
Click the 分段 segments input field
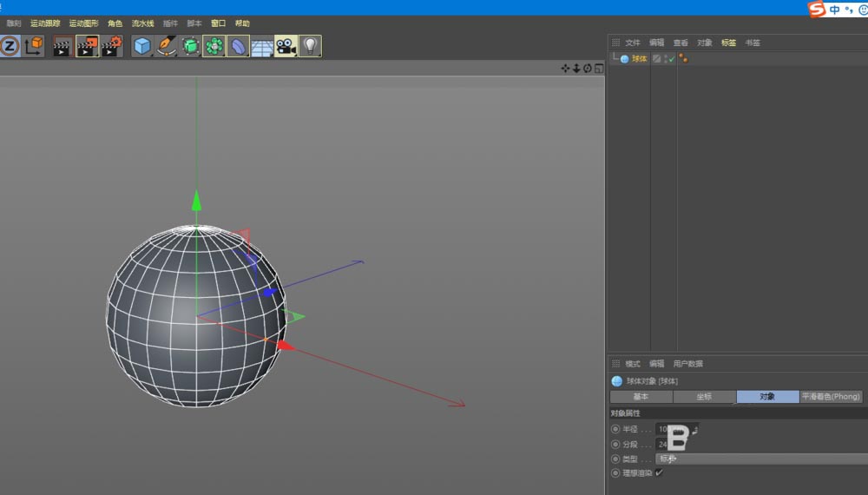(x=664, y=444)
